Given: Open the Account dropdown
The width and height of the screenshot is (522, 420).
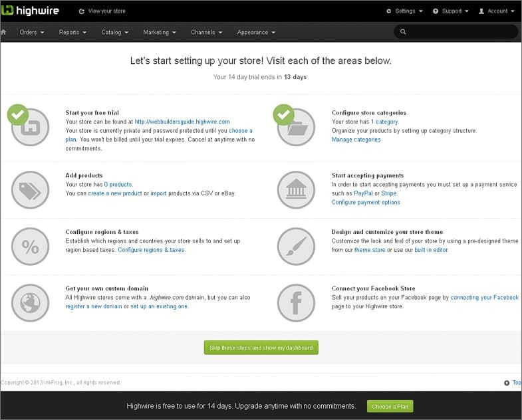Looking at the screenshot, I should (496, 11).
